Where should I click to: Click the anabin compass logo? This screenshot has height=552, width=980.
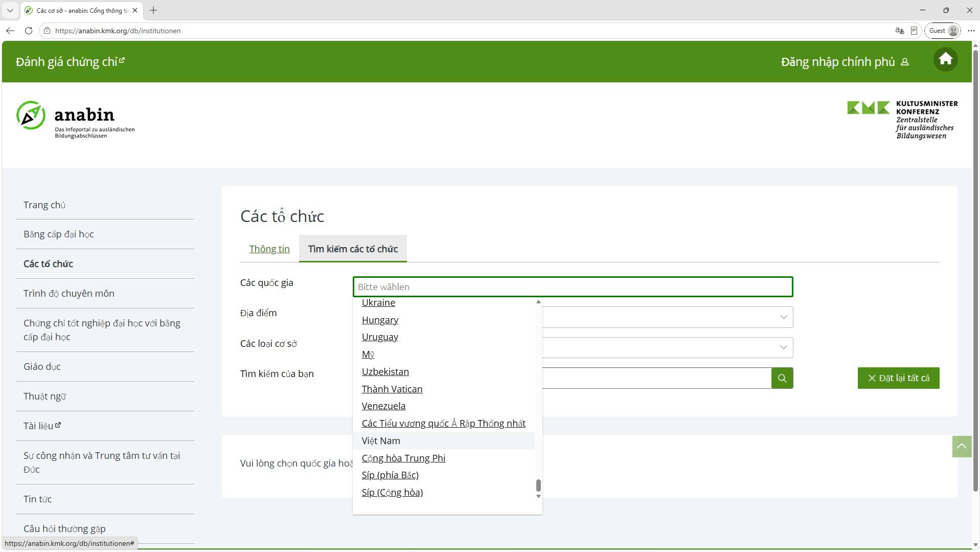click(x=76, y=119)
